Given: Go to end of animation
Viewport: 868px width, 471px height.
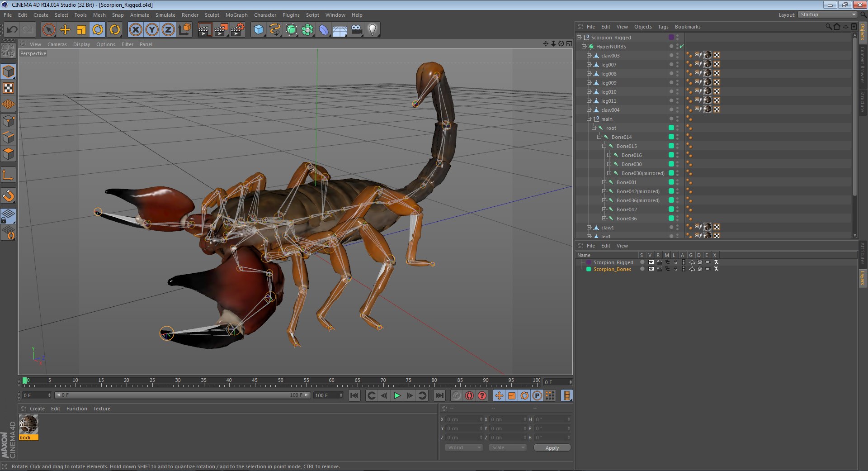Looking at the screenshot, I should pos(439,396).
